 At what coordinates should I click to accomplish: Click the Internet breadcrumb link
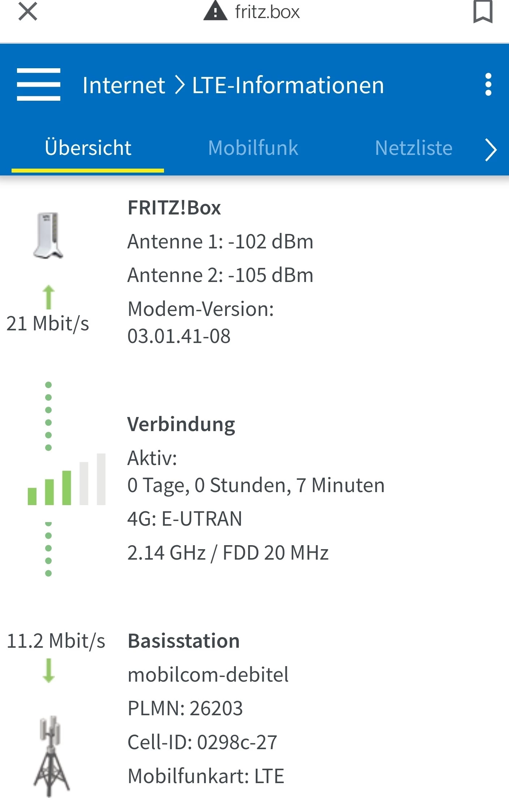(x=124, y=86)
